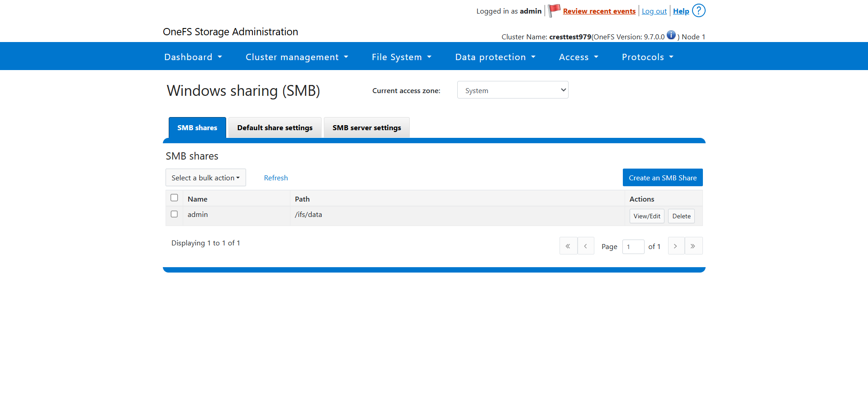
Task: Click the red flag events icon
Action: click(x=554, y=10)
